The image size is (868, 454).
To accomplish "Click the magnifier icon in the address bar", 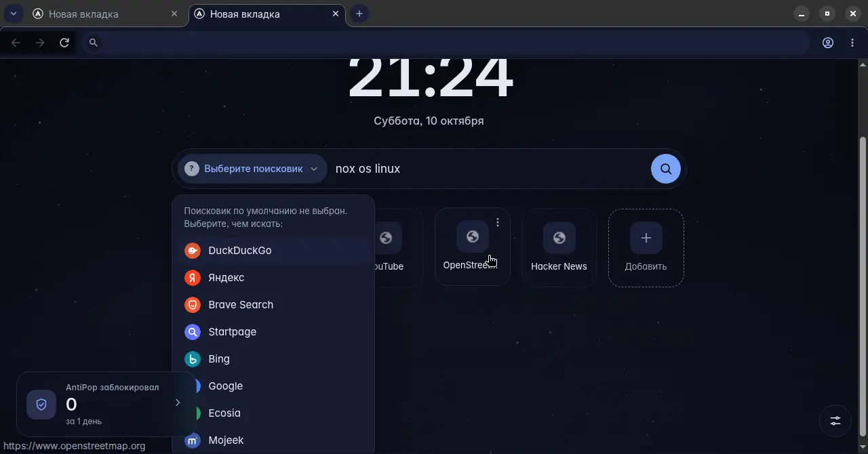I will (94, 43).
